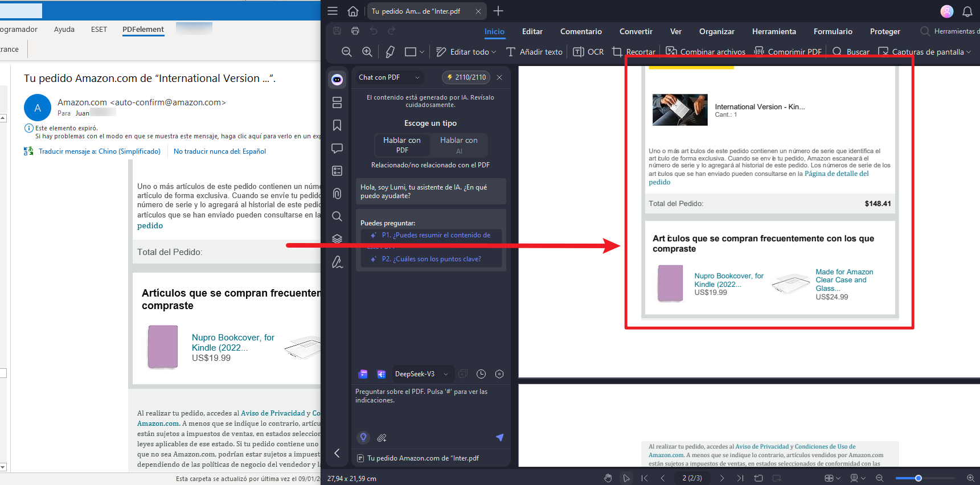Select the Recortar crop tool

634,52
